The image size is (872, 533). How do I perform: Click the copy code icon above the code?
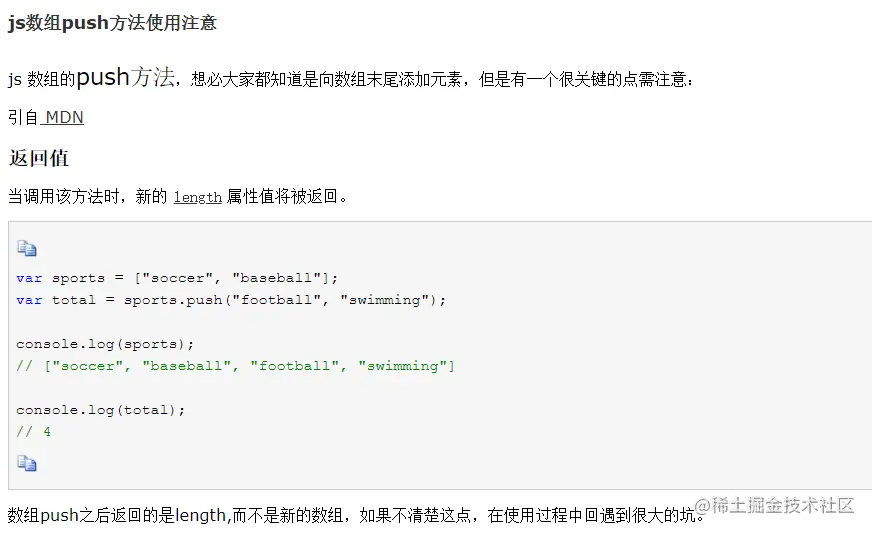tap(27, 248)
